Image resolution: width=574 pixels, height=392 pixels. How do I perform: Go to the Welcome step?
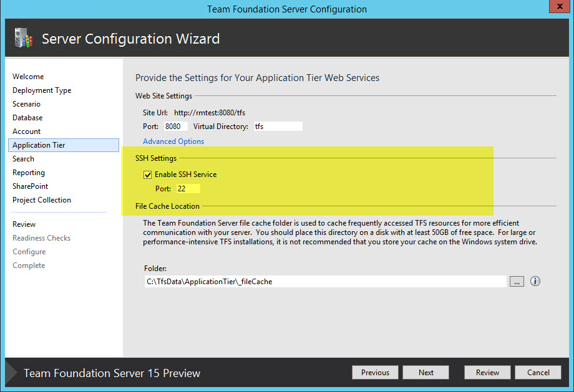click(28, 77)
